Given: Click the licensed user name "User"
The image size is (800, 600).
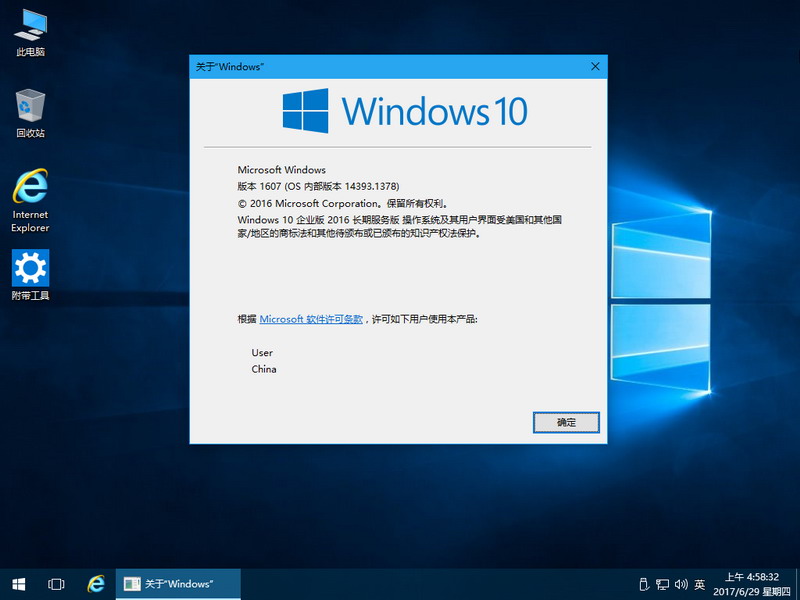Looking at the screenshot, I should (x=262, y=353).
